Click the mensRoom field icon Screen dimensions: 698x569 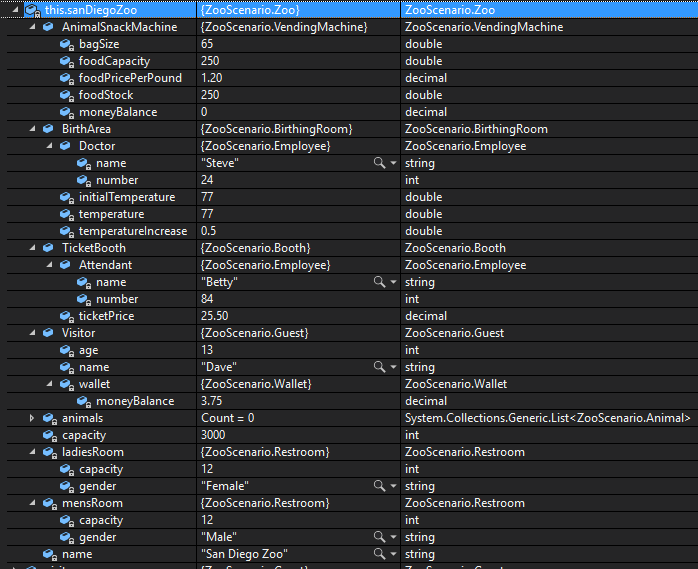point(50,503)
